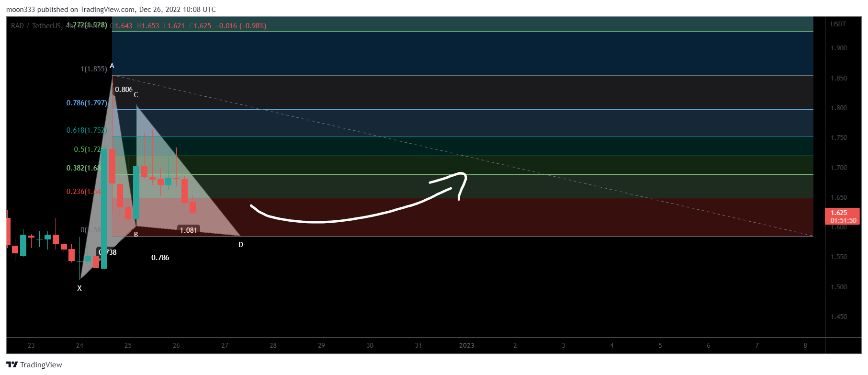Click the date axis label 31
This screenshot has width=868, height=375.
point(418,345)
